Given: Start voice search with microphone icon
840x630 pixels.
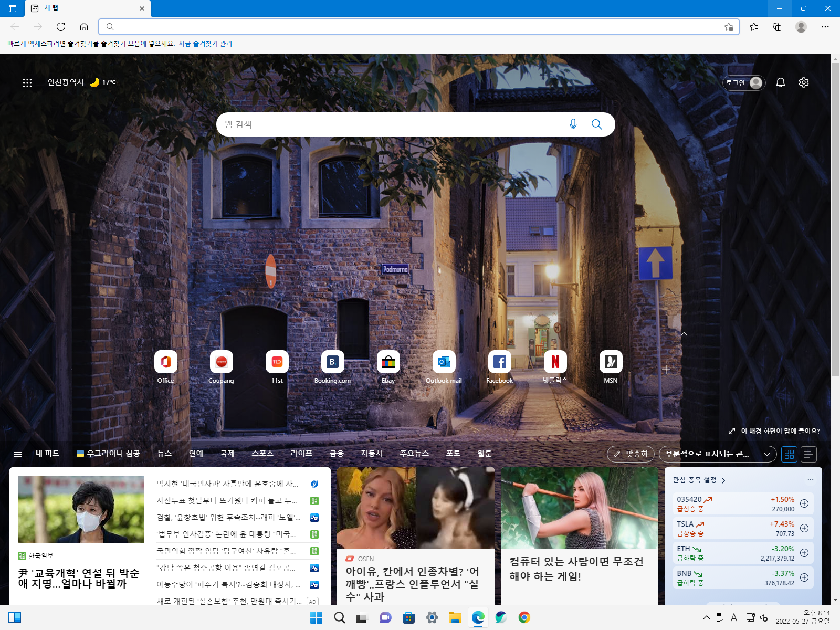Looking at the screenshot, I should [573, 124].
